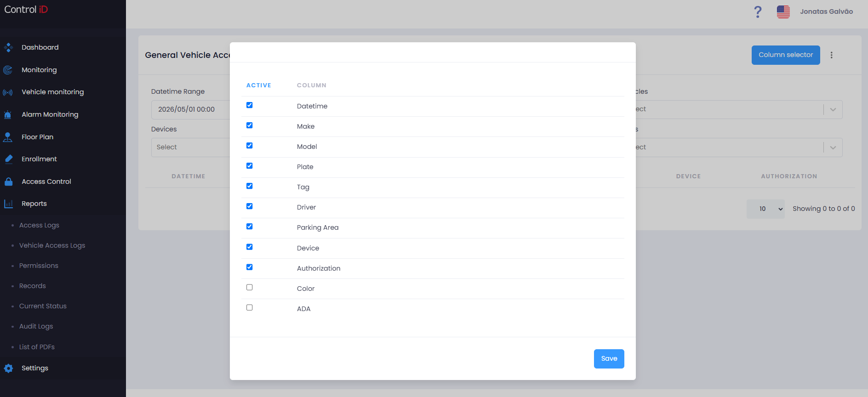Click the COLUMN header in dialog

(311, 85)
